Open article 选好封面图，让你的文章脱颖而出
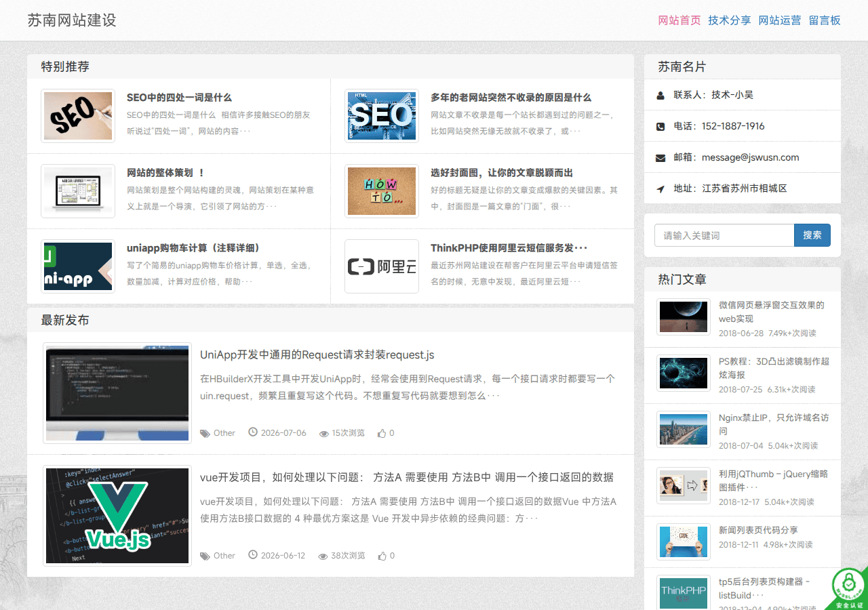 point(502,173)
